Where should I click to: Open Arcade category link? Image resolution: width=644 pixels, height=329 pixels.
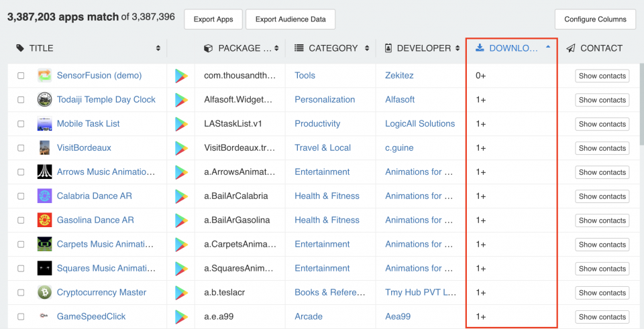(309, 317)
